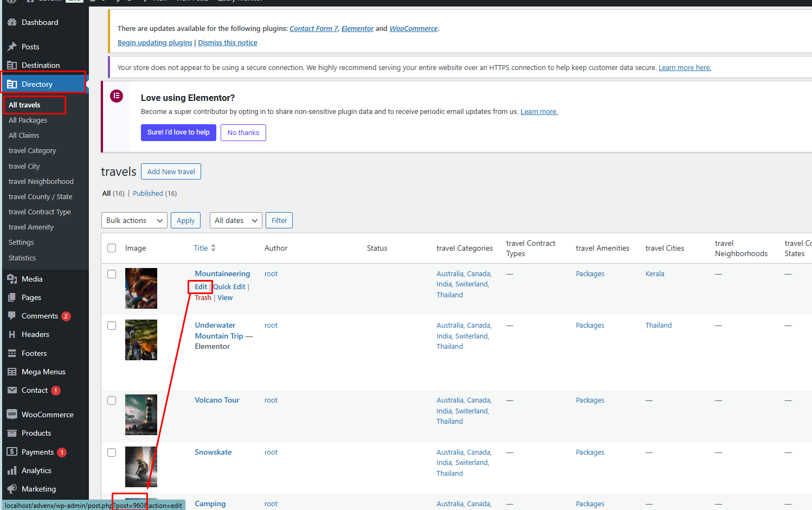This screenshot has height=510, width=812.
Task: Click Edit link under Mountaineering
Action: tap(201, 286)
